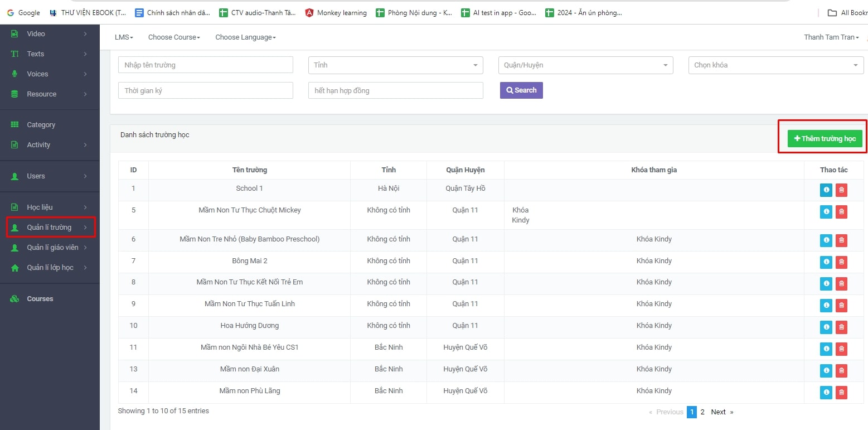Viewport: 868px width, 430px height.
Task: Expand the Tỉnh dropdown
Action: [395, 65]
